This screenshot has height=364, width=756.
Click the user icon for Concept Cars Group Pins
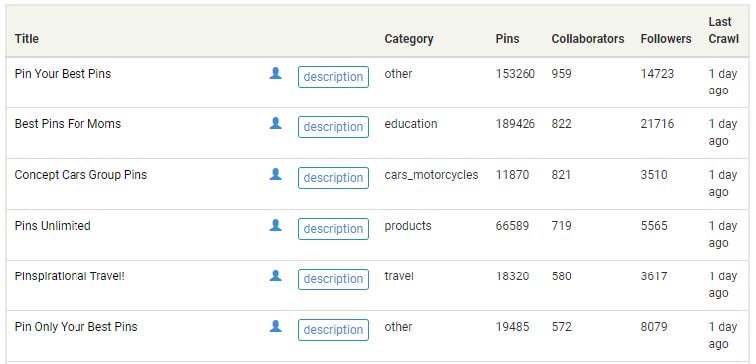(x=275, y=175)
